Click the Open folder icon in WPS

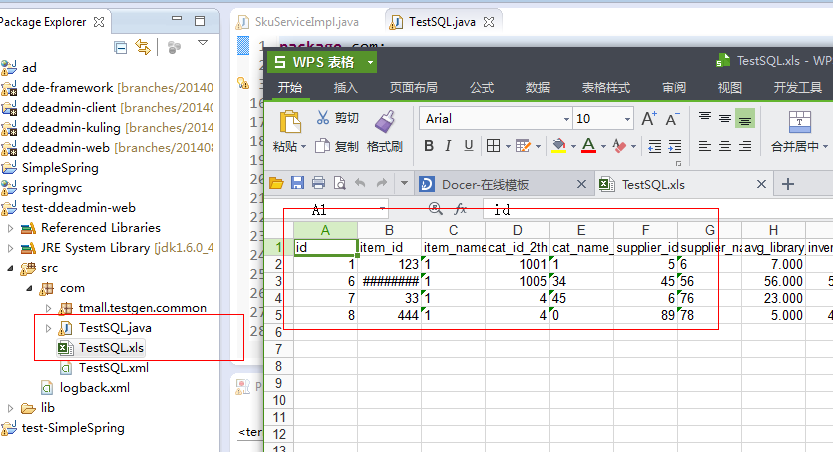(x=276, y=183)
